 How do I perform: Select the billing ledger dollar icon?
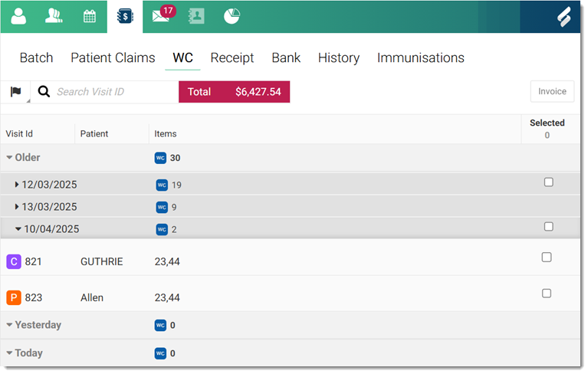point(125,16)
